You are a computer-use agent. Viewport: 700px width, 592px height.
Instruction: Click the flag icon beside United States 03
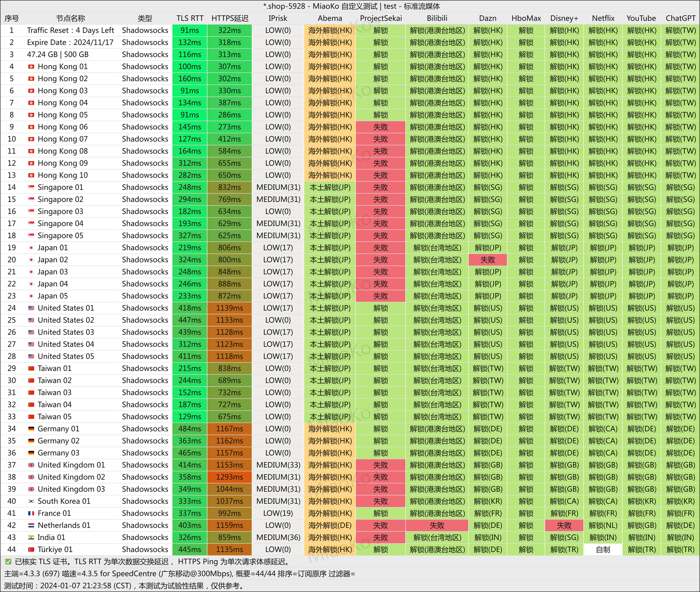tap(31, 333)
